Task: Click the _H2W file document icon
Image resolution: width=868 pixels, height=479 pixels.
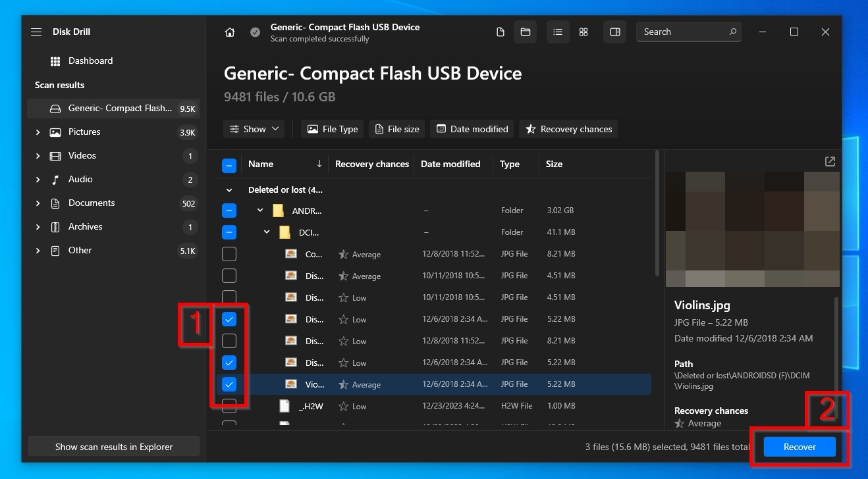Action: click(x=285, y=406)
